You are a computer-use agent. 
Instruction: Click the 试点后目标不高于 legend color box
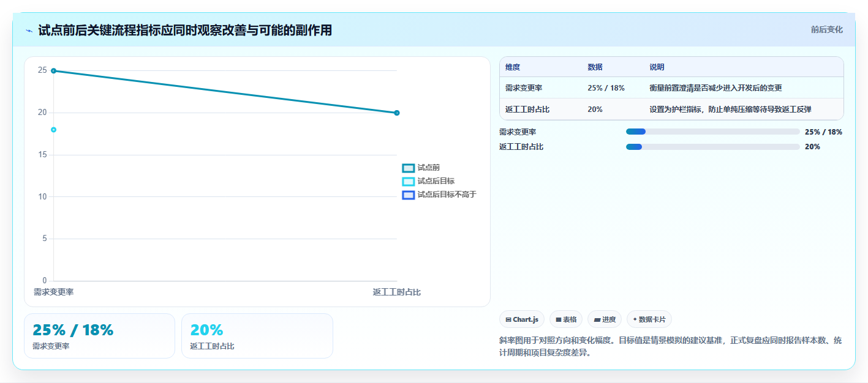[x=409, y=195]
